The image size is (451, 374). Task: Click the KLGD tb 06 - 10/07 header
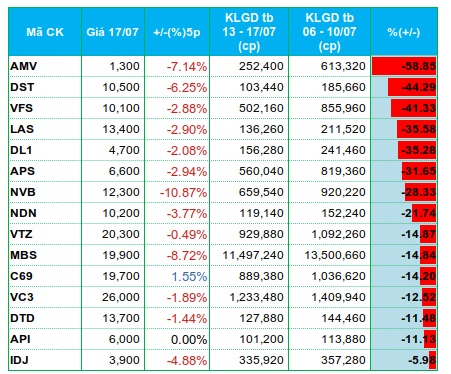(329, 32)
